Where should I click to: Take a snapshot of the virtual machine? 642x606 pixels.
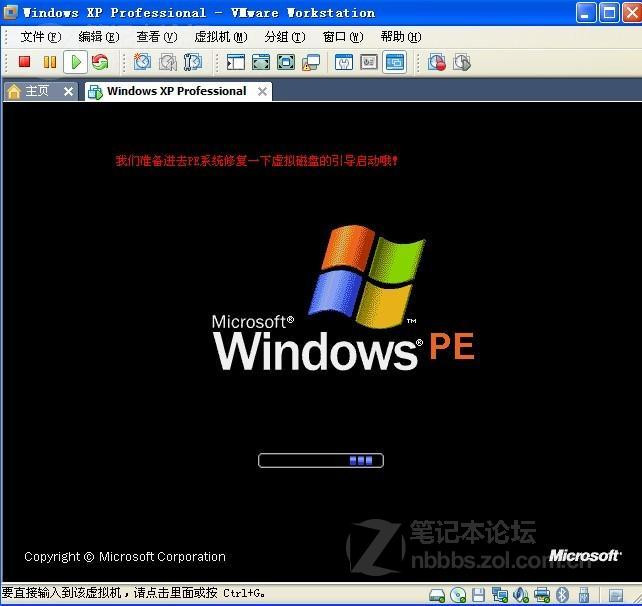coord(143,62)
